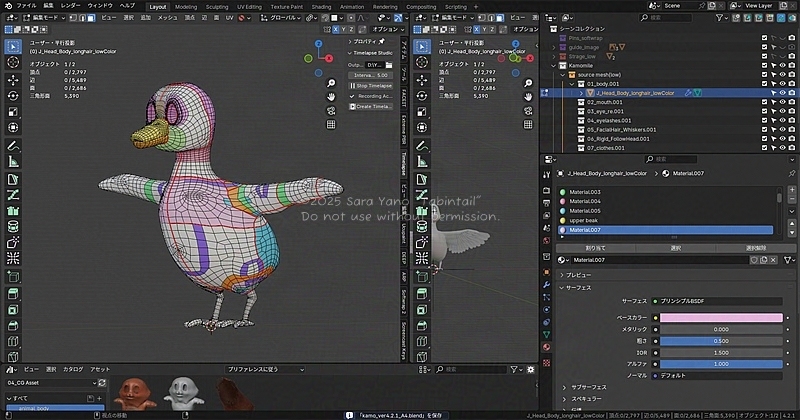Click the pin icon in properties editor header
The width and height of the screenshot is (800, 420).
pos(792,174)
